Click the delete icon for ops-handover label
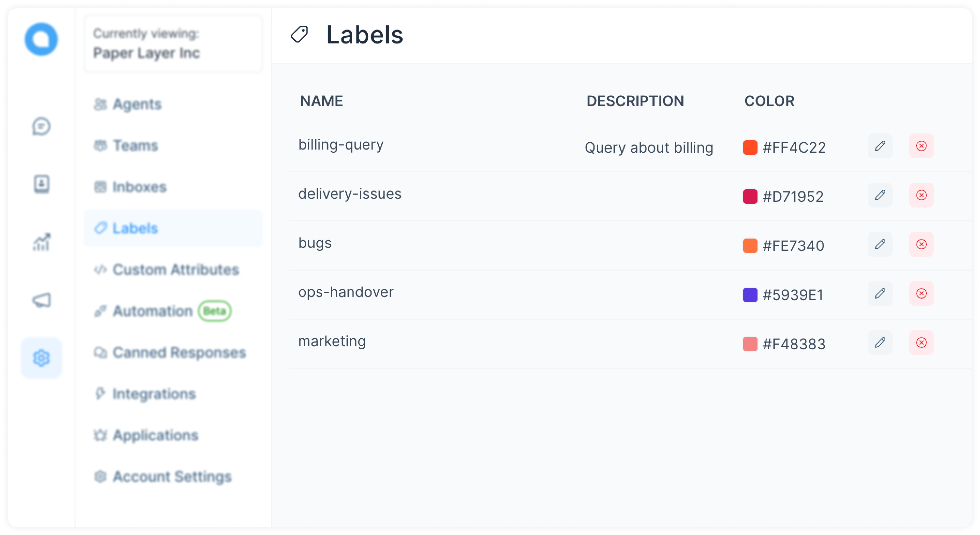 921,293
